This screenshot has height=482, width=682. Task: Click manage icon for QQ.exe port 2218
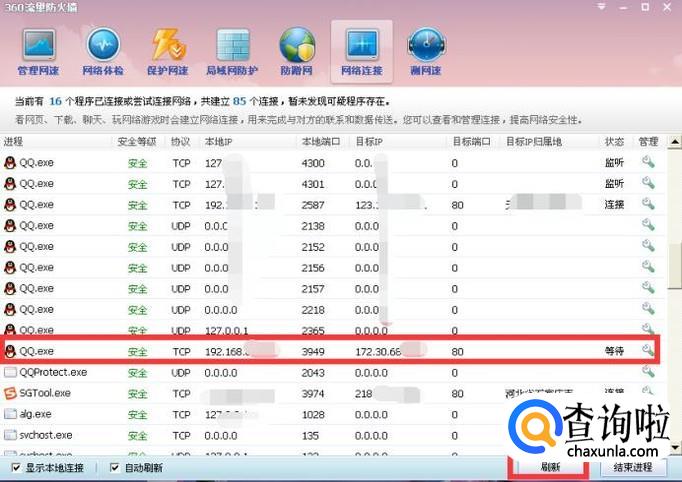(x=648, y=309)
